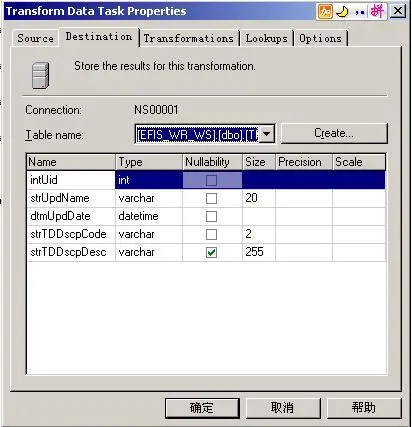Click the Table name text field
Image resolution: width=412 pixels, height=427 pixels.
197,134
